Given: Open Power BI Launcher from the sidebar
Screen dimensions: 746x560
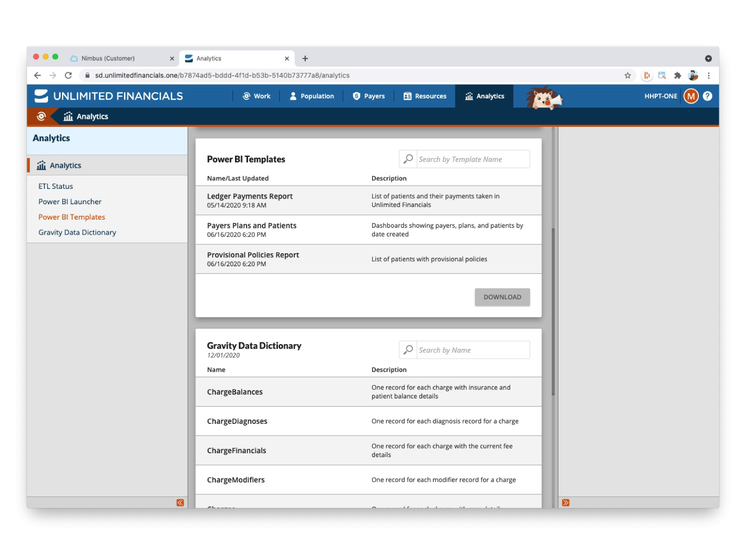Looking at the screenshot, I should (x=69, y=201).
